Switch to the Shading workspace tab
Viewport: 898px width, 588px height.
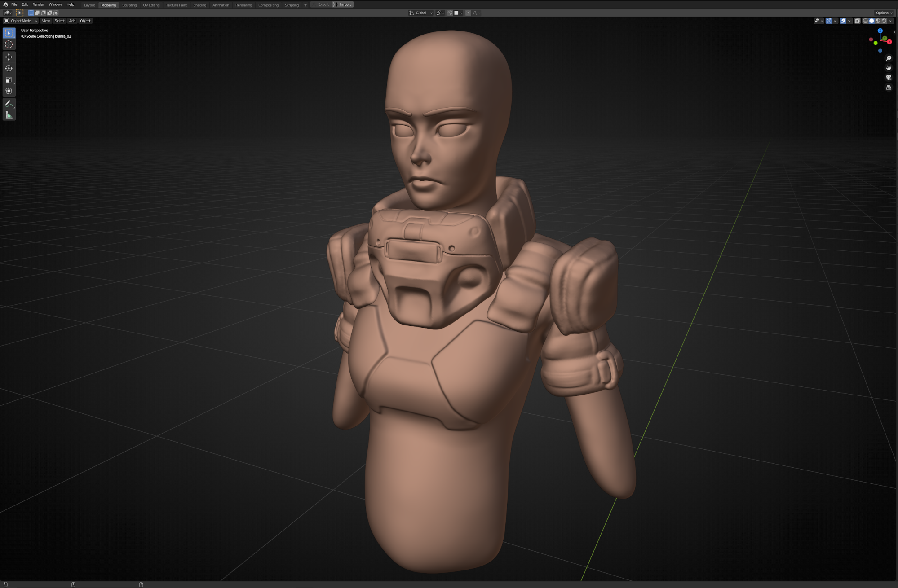[199, 5]
